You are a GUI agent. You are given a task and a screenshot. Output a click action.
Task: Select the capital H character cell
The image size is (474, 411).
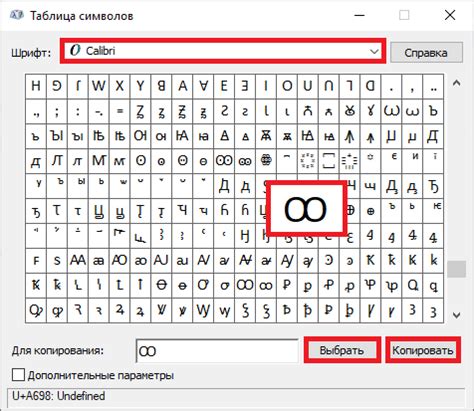point(36,86)
